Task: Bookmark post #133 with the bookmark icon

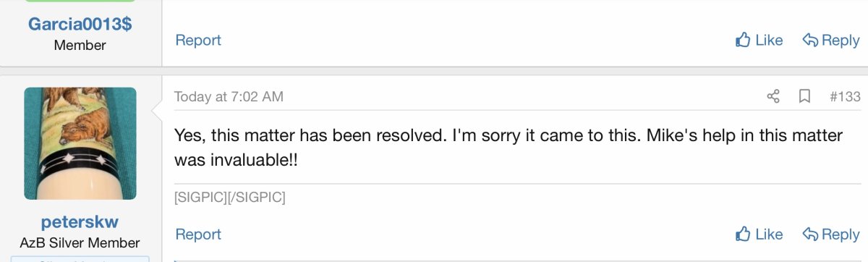Action: click(804, 96)
